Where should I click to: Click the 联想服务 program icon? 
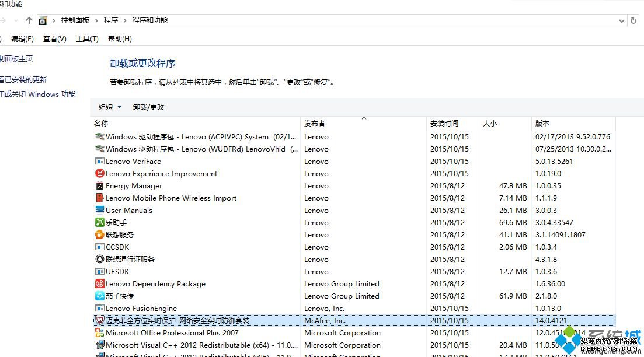99,235
